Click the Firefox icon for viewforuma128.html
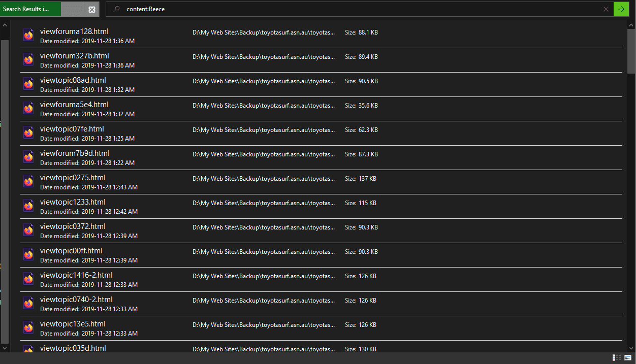The image size is (636, 364). click(28, 35)
